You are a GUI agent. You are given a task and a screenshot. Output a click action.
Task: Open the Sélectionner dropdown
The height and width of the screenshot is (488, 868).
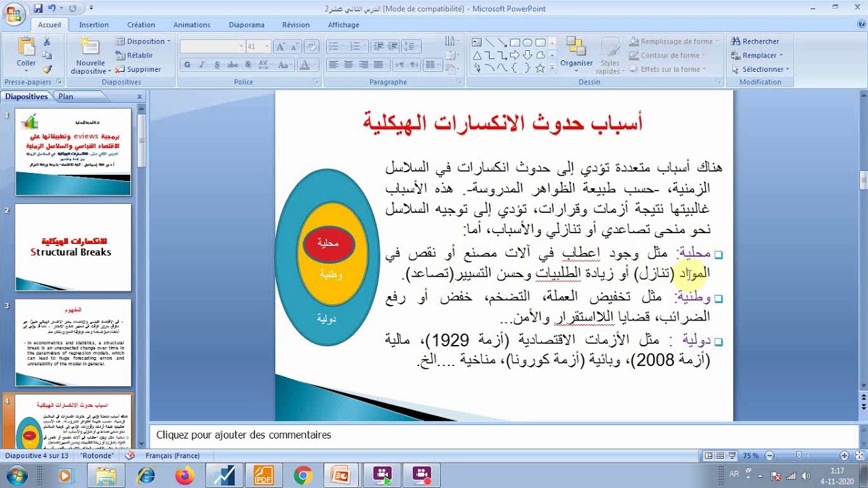(760, 69)
